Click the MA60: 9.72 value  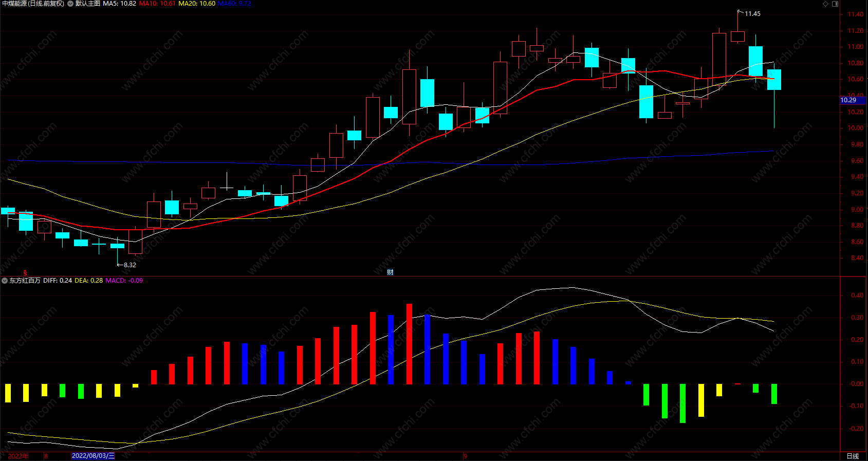coord(235,4)
